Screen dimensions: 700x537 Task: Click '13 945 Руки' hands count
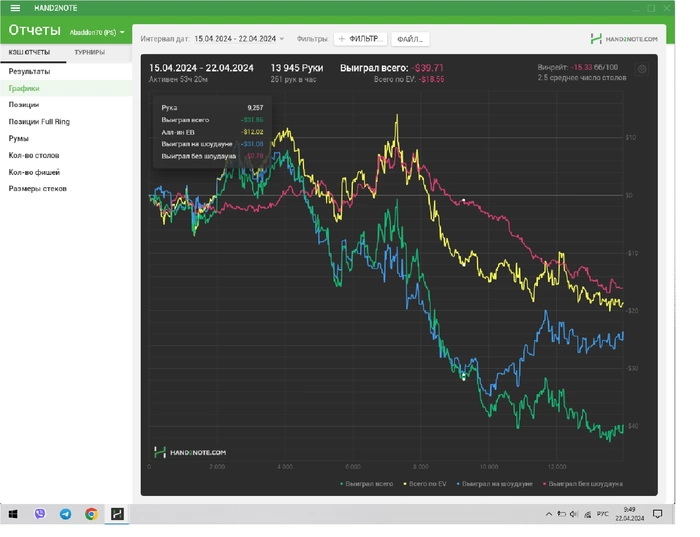297,68
